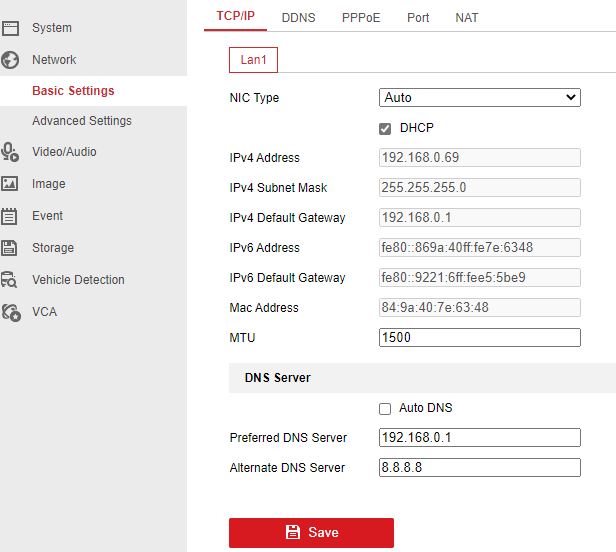This screenshot has width=616, height=552.
Task: Click the Storage floppy disk icon
Action: (11, 248)
